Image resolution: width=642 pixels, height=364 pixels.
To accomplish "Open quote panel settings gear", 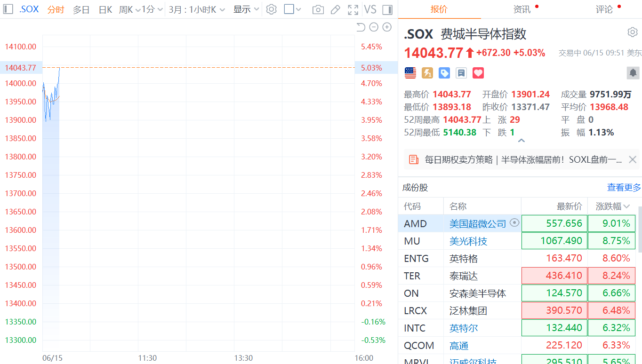I will [x=633, y=32].
